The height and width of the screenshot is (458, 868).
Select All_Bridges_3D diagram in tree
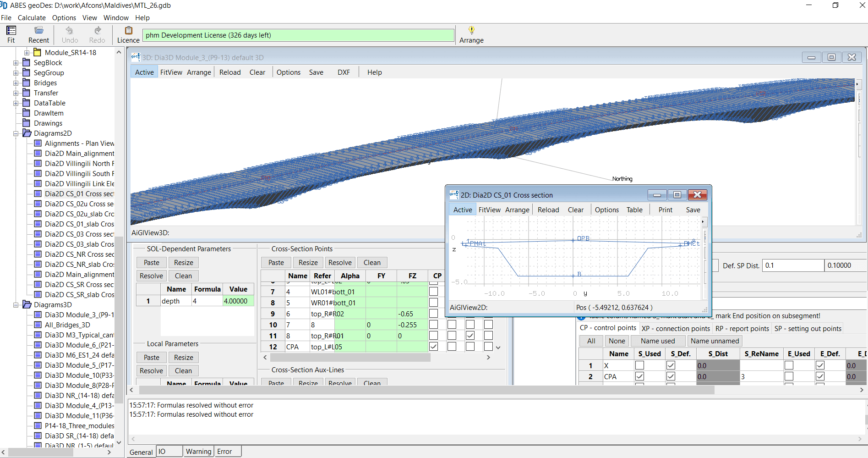click(67, 325)
